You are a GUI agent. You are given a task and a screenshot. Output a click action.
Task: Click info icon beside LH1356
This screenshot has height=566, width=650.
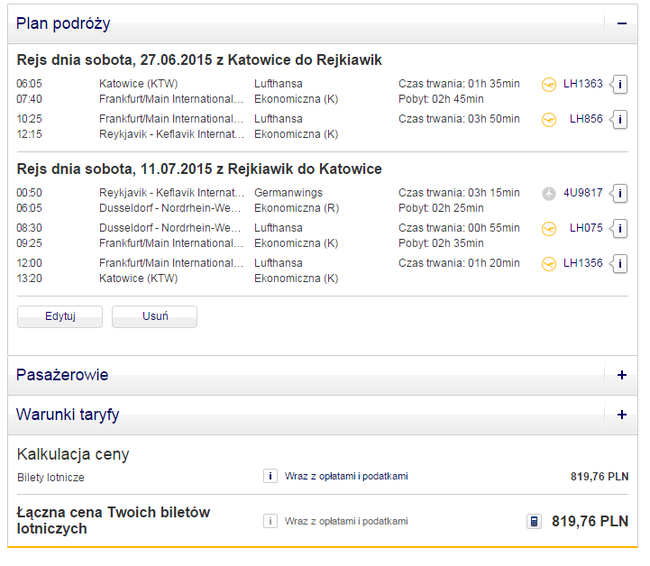point(619,265)
